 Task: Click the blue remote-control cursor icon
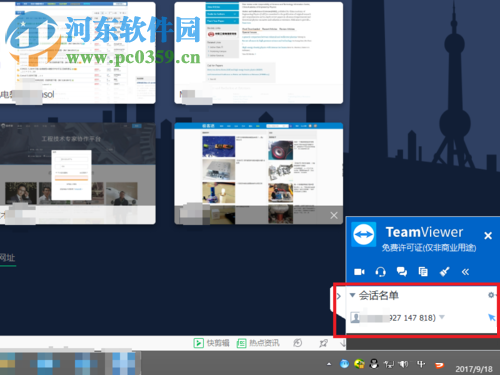tap(491, 317)
